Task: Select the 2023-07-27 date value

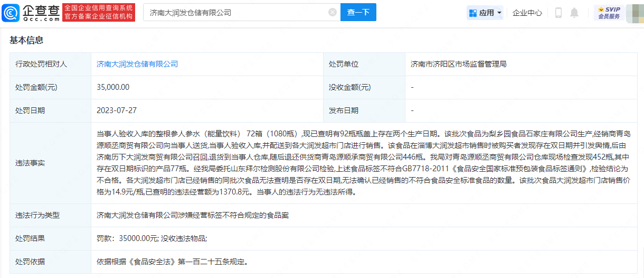Action: click(117, 110)
